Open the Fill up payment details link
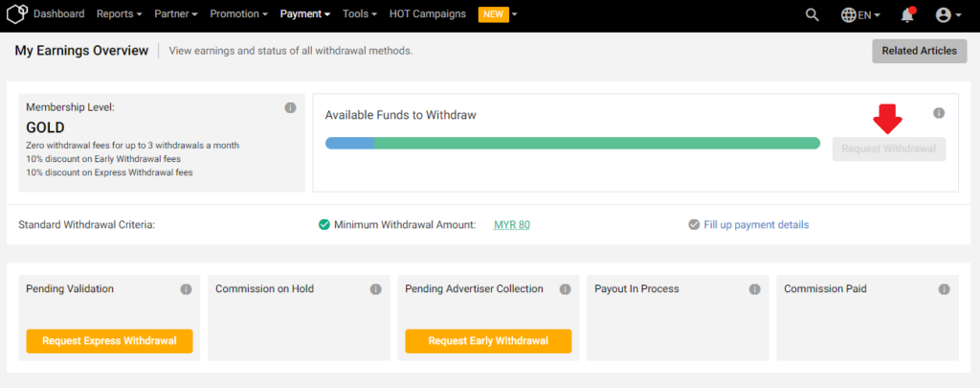This screenshot has width=980, height=388. coord(756,225)
